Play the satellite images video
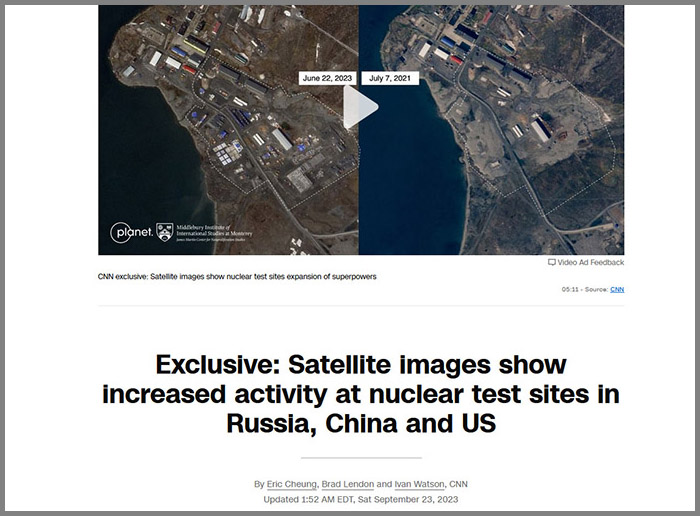This screenshot has width=700, height=516. click(x=361, y=107)
